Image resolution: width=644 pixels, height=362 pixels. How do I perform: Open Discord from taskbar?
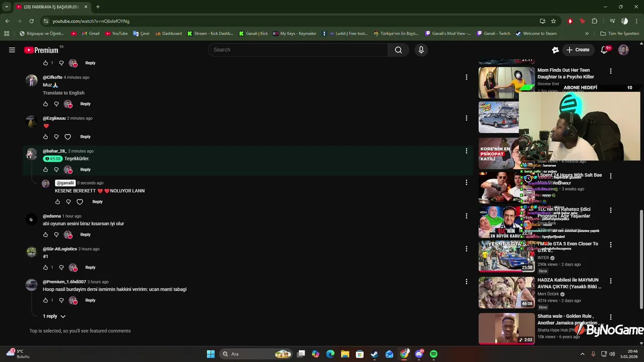[419, 354]
